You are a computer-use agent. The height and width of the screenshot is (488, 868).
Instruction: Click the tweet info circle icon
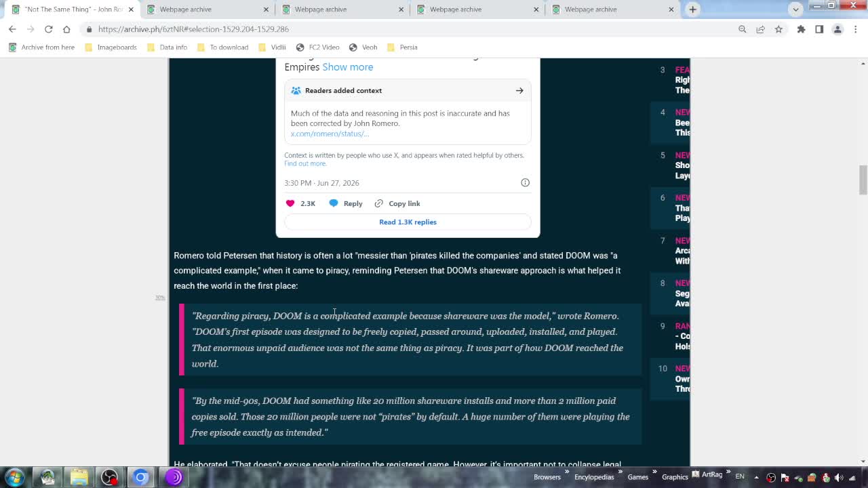tap(525, 182)
